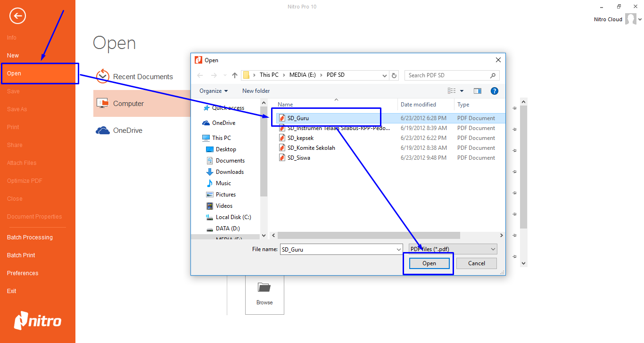Change the file view layout icon

[452, 91]
